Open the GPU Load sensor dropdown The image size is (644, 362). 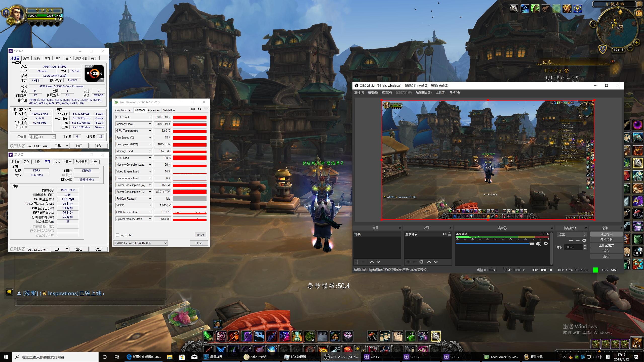(150, 158)
